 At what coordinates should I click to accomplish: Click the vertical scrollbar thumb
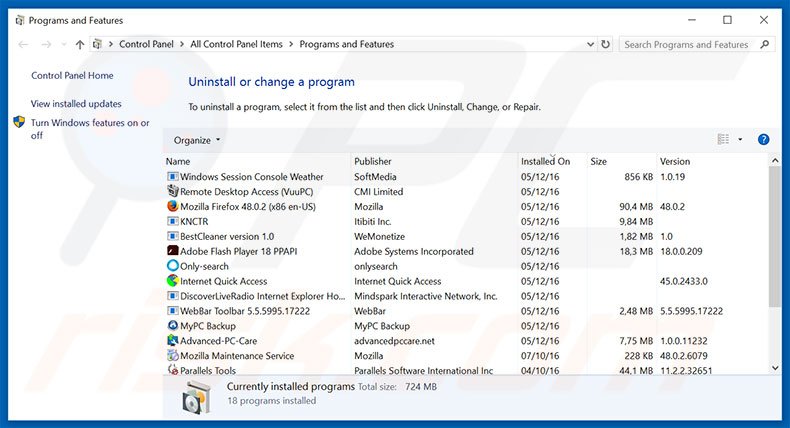pos(775,236)
